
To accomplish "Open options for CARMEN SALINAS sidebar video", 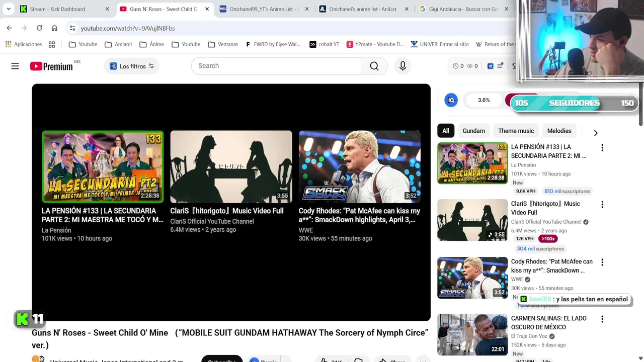I will [x=602, y=319].
